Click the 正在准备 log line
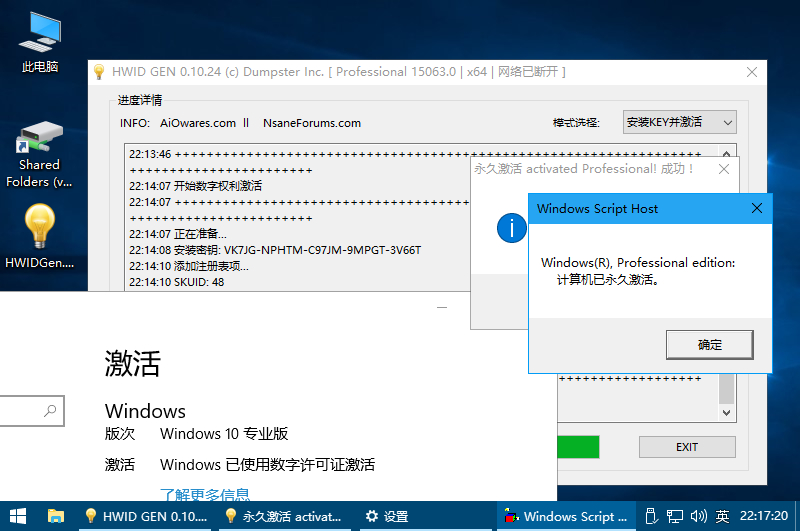This screenshot has height=531, width=800. click(x=178, y=234)
